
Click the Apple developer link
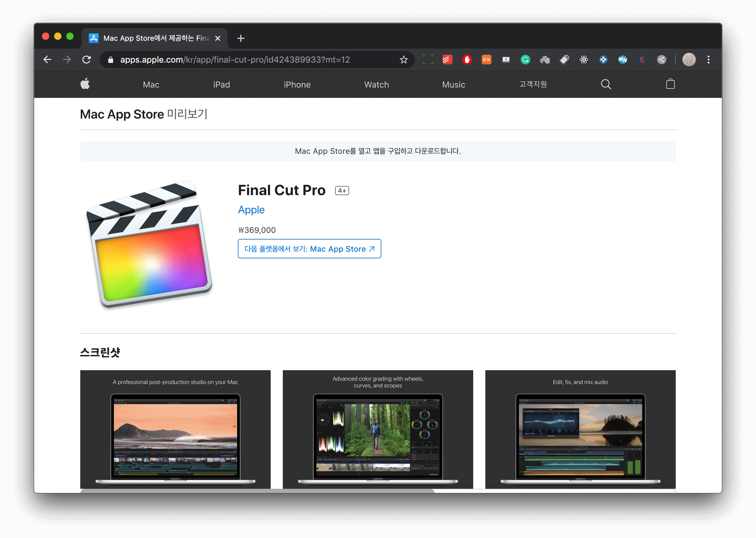251,210
